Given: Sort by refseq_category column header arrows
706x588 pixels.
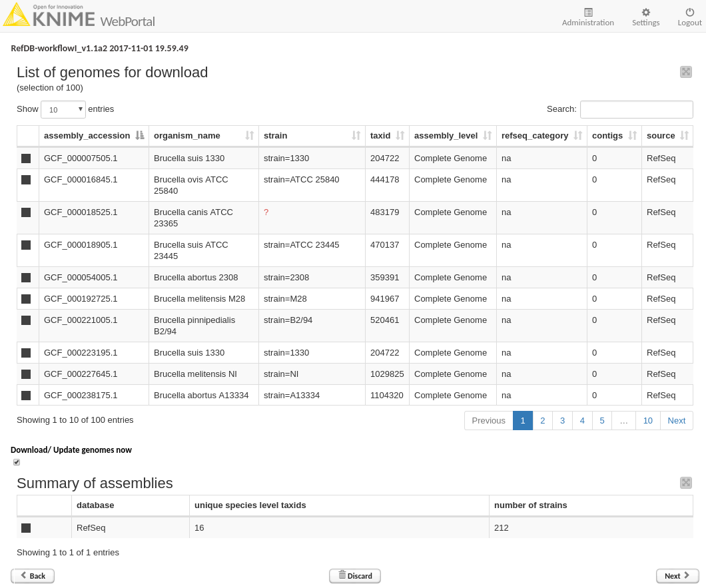Looking at the screenshot, I should pos(577,136).
